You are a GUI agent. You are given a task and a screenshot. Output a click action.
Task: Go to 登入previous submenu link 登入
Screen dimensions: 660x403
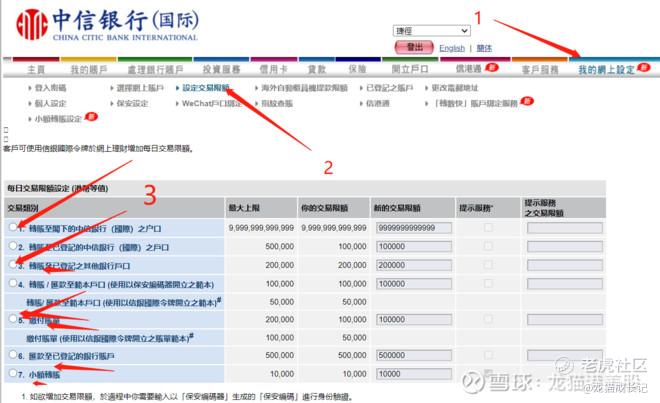click(50, 88)
